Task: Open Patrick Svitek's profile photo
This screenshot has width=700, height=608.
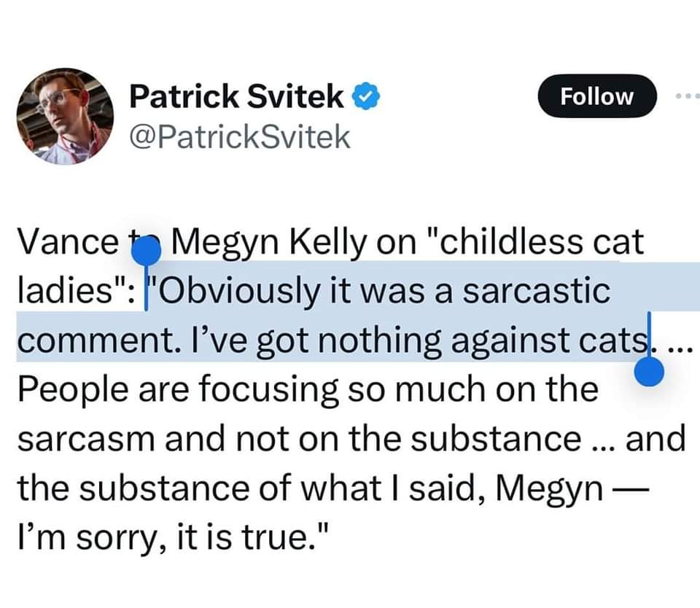Action: 65,117
